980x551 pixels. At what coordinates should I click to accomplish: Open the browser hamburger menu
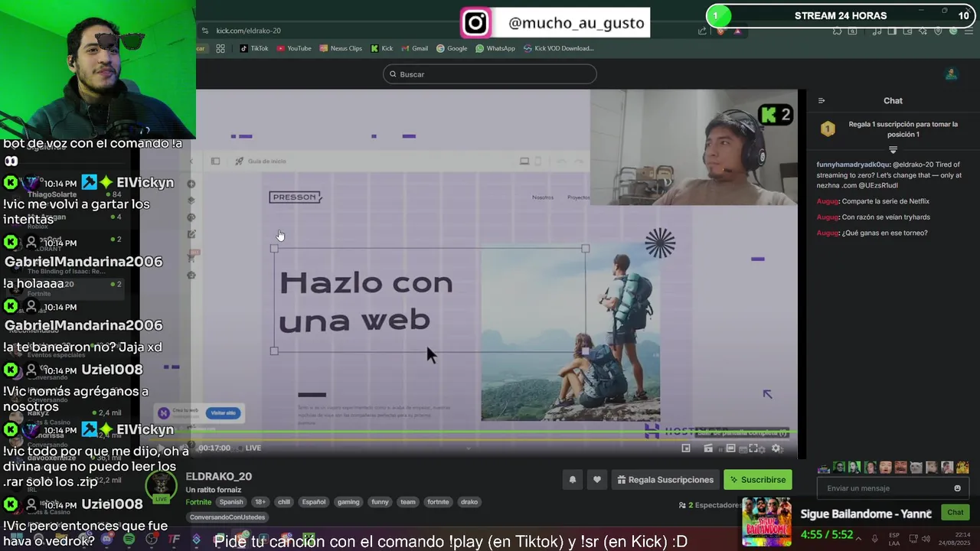[969, 31]
